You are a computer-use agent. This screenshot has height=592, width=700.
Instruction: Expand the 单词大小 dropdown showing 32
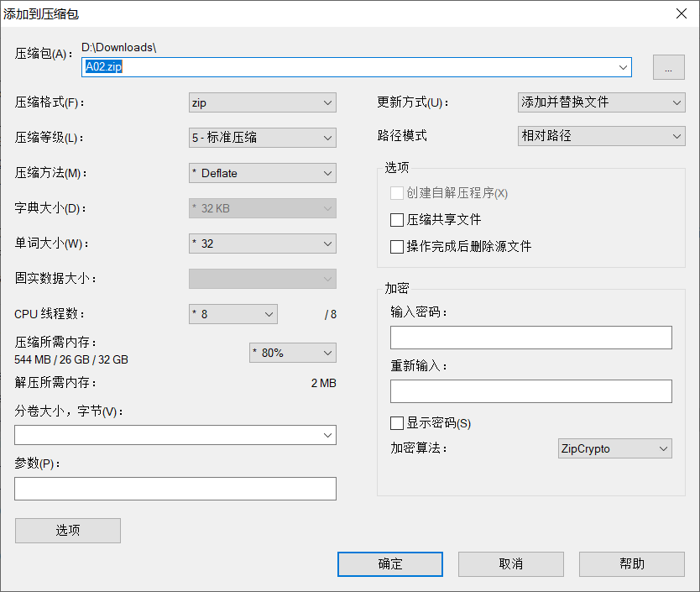point(263,244)
